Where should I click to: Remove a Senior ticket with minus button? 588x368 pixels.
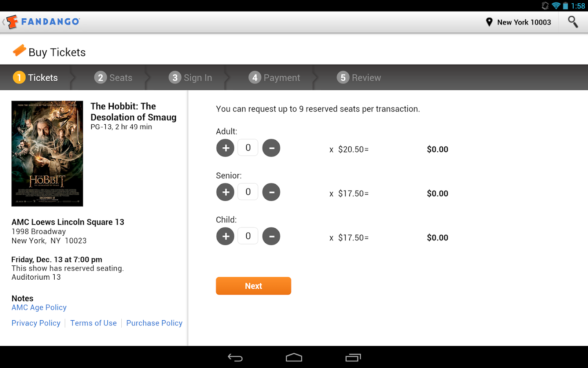[271, 192]
